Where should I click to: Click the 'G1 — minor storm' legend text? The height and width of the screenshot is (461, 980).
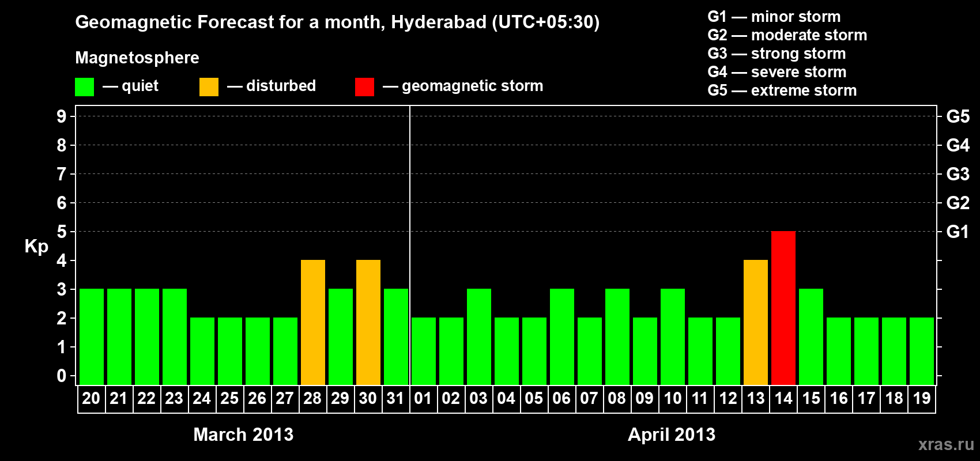774,17
